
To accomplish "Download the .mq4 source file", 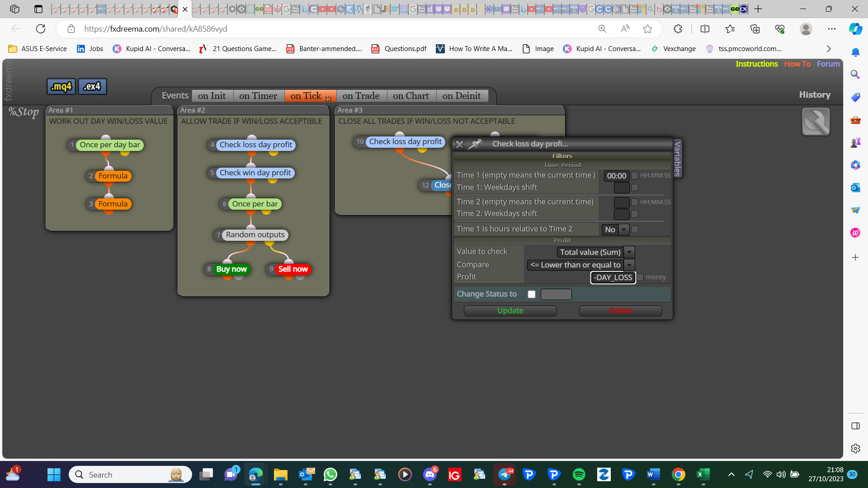I will pyautogui.click(x=61, y=86).
